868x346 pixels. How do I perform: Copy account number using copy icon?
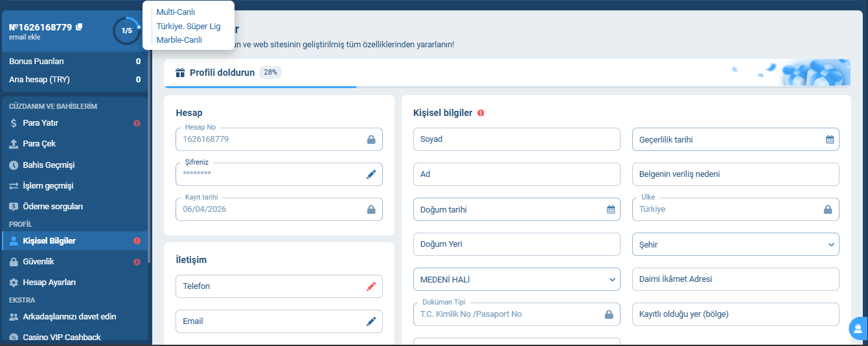coord(79,27)
